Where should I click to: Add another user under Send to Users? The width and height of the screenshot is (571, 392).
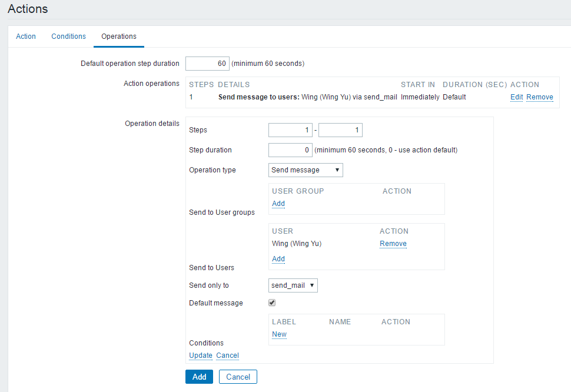[x=278, y=259]
